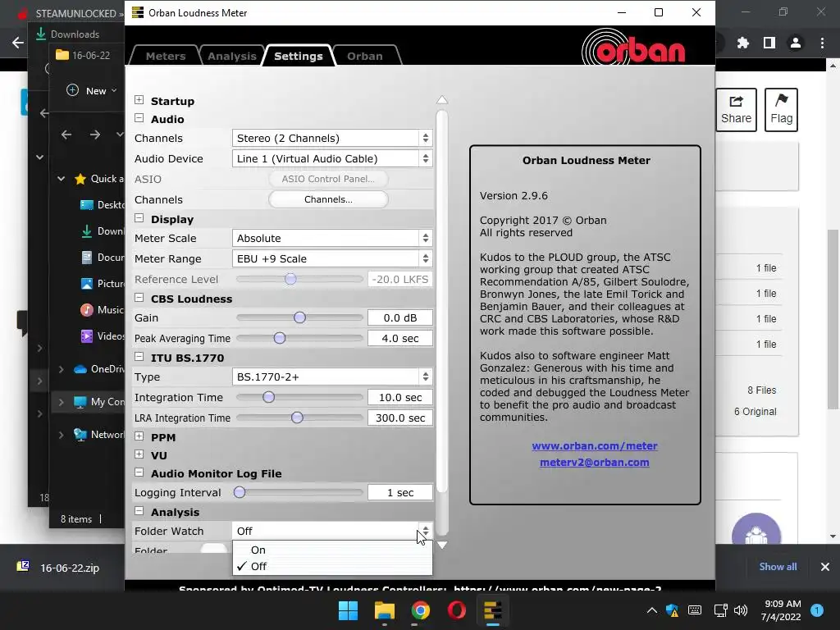This screenshot has width=840, height=630.
Task: Open Opera from taskbar
Action: click(x=456, y=610)
